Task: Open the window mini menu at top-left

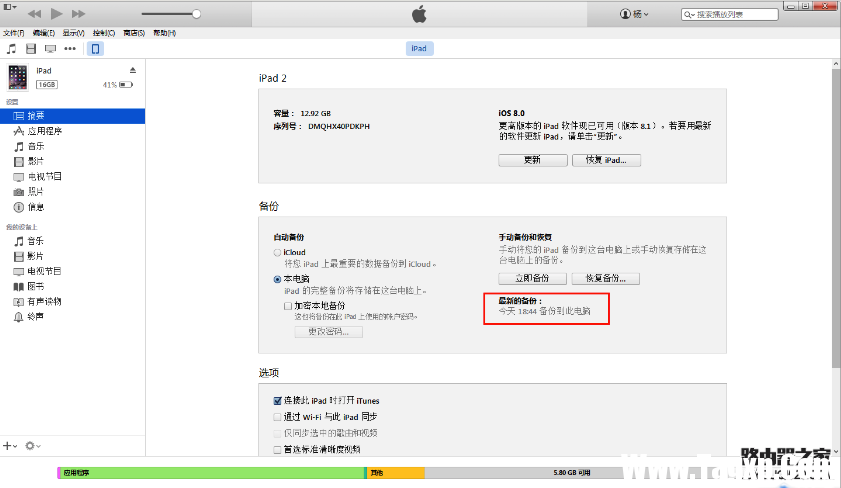Action: point(10,7)
